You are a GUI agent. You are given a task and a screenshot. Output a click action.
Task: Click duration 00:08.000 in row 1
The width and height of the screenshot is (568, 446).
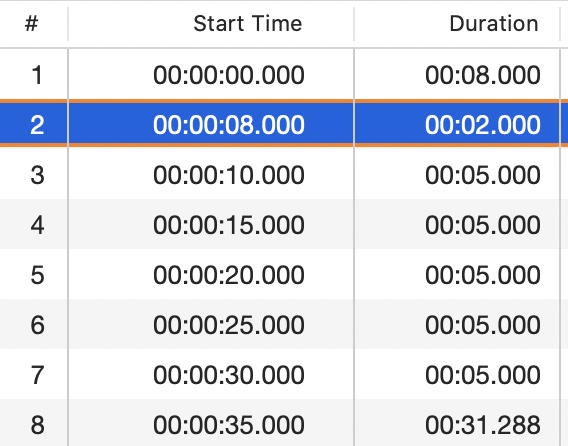[483, 75]
